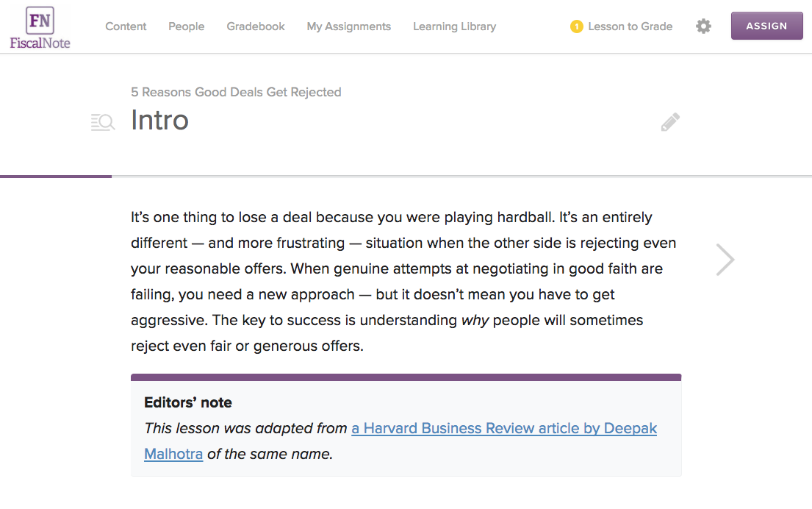Open My Assignments
This screenshot has width=812, height=509.
coord(349,26)
